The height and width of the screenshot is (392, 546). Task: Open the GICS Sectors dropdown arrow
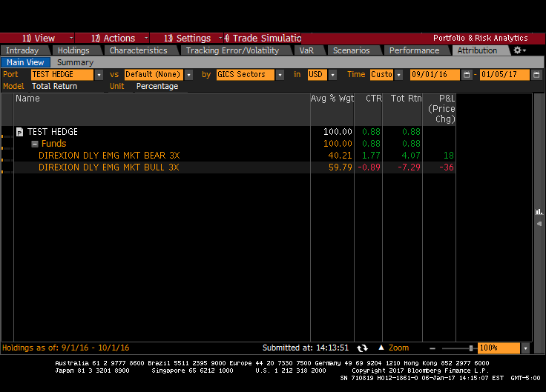[280, 74]
